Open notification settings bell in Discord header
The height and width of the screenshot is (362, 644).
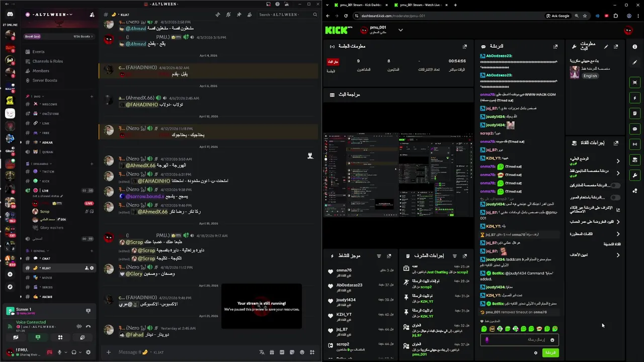click(x=228, y=15)
